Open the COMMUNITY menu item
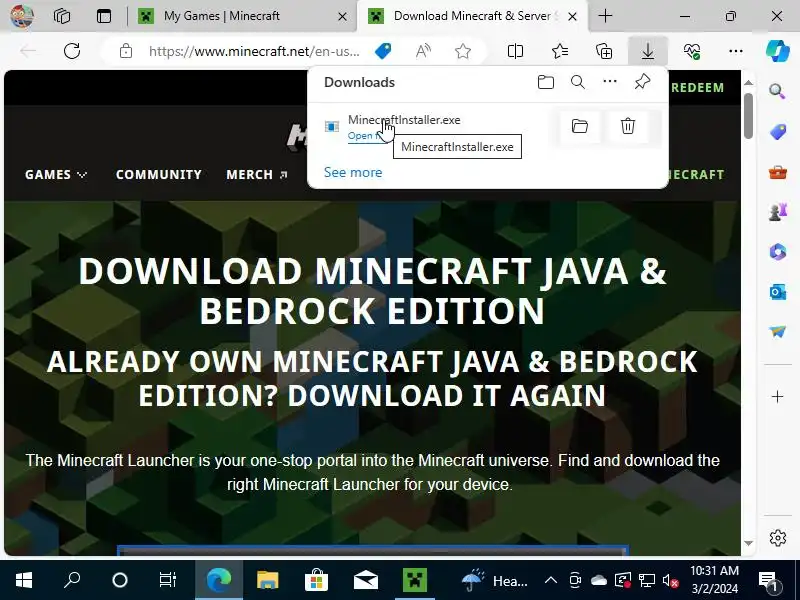This screenshot has width=800, height=600. 159,175
